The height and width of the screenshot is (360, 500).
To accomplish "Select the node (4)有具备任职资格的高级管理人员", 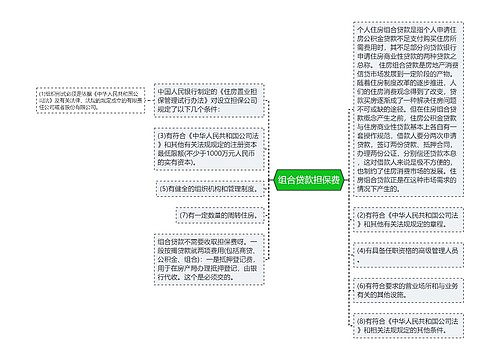I will click(408, 255).
